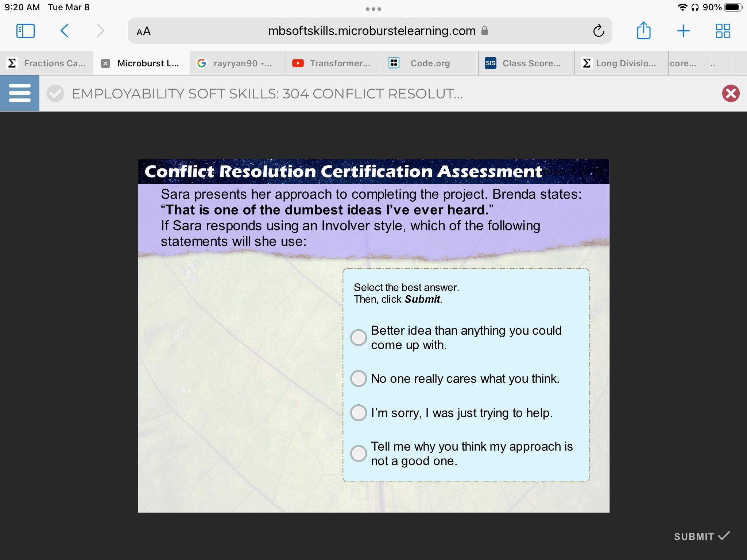
Task: Go back with the left arrow
Action: 65,31
